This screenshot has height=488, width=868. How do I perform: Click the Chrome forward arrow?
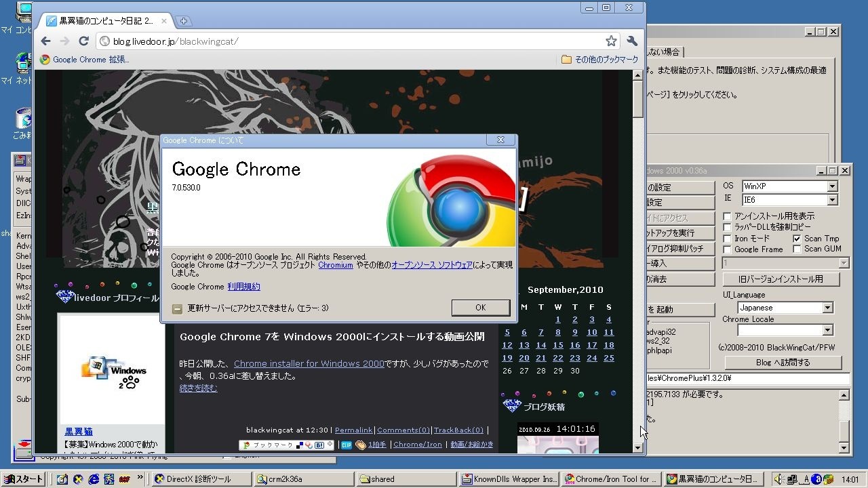pyautogui.click(x=65, y=41)
